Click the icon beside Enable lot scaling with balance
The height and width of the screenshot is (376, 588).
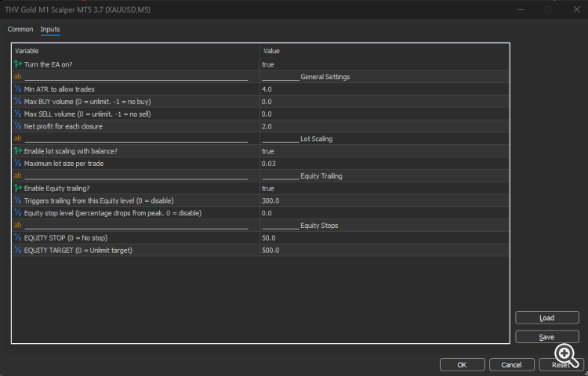click(18, 151)
